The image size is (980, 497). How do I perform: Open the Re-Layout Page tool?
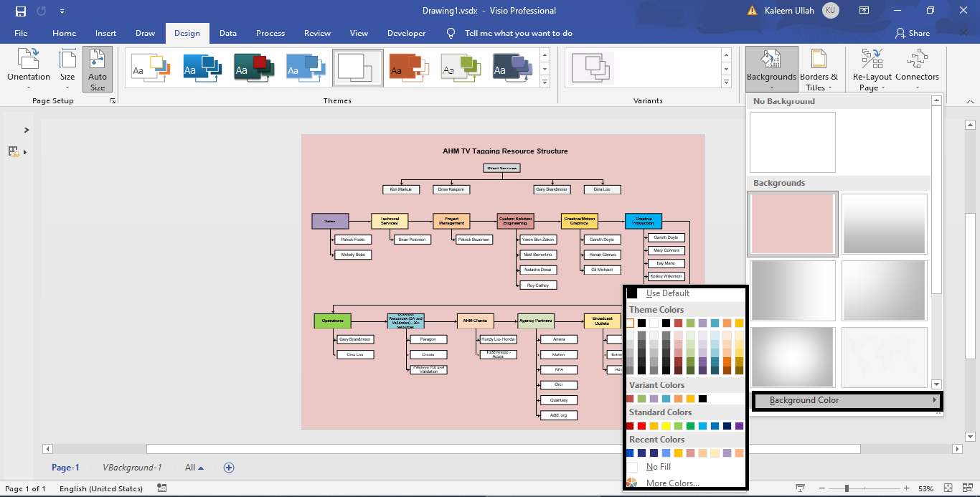point(870,68)
